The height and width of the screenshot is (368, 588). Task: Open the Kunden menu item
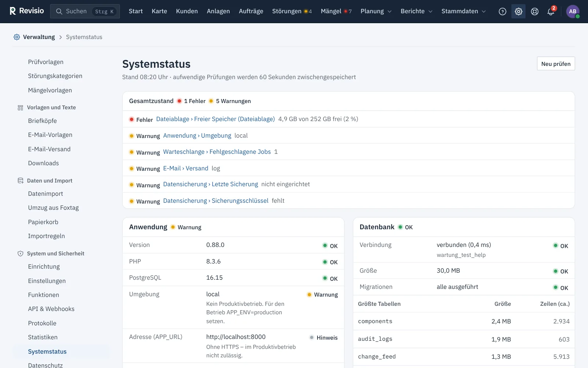pyautogui.click(x=187, y=11)
